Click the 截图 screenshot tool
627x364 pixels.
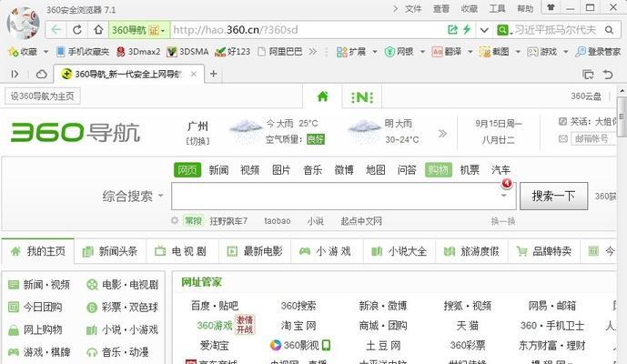coord(494,52)
